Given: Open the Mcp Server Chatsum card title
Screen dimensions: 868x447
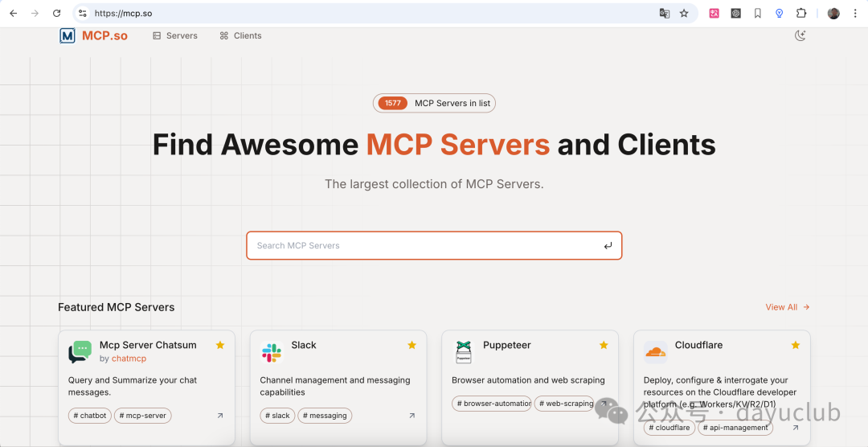Looking at the screenshot, I should click(148, 345).
